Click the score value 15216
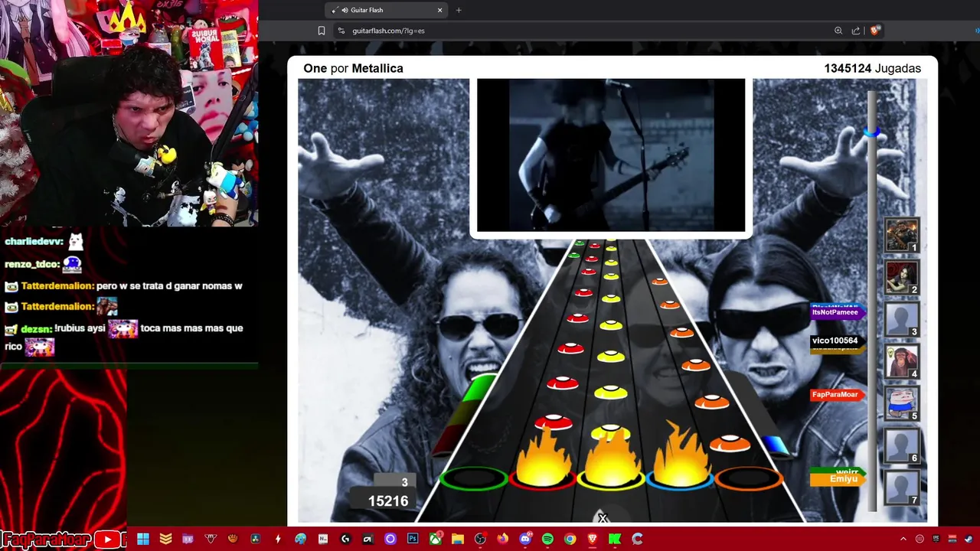 click(x=388, y=501)
